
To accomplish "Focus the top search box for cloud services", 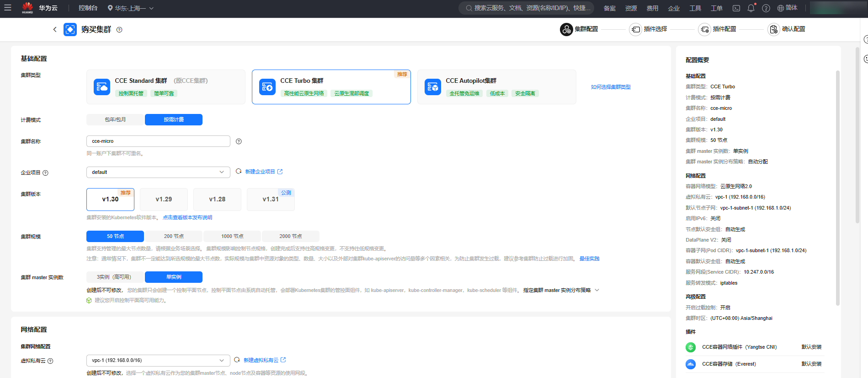I will pyautogui.click(x=527, y=8).
